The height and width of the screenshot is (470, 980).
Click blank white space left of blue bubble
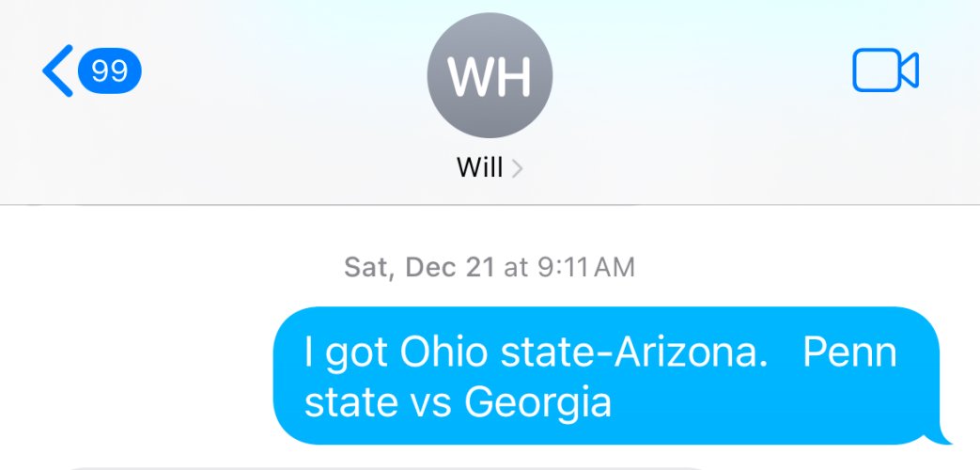(x=136, y=375)
